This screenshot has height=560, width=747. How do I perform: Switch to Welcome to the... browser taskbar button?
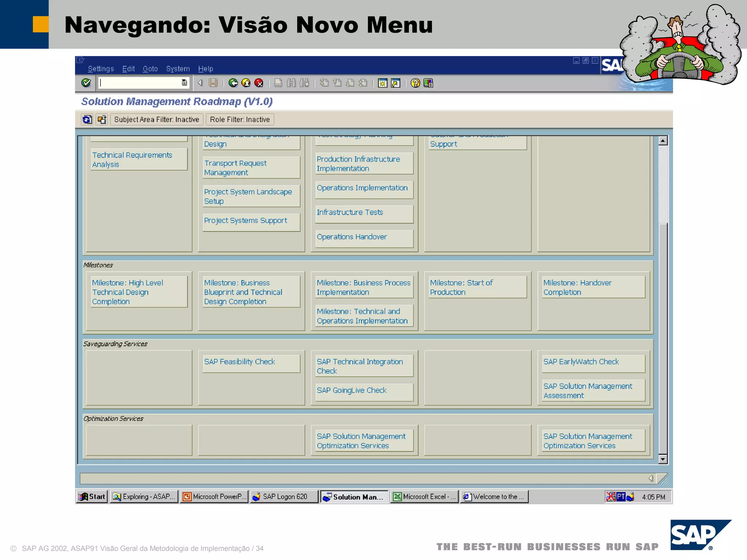pyautogui.click(x=495, y=497)
